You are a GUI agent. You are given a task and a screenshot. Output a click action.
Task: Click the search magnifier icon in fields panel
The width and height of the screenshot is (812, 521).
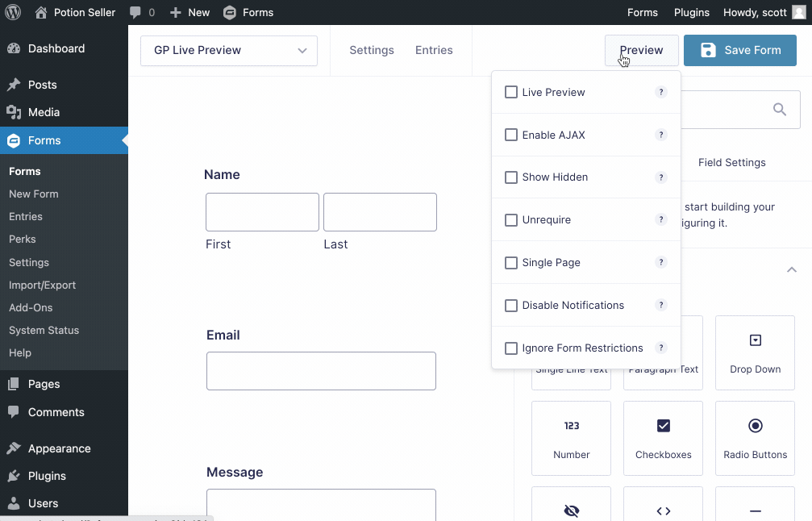(780, 109)
